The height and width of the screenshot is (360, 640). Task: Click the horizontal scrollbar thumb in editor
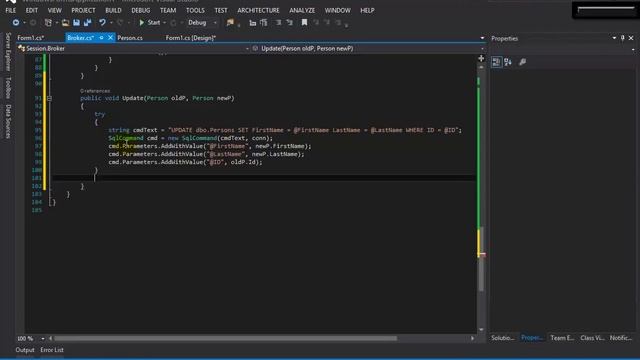click(x=225, y=338)
